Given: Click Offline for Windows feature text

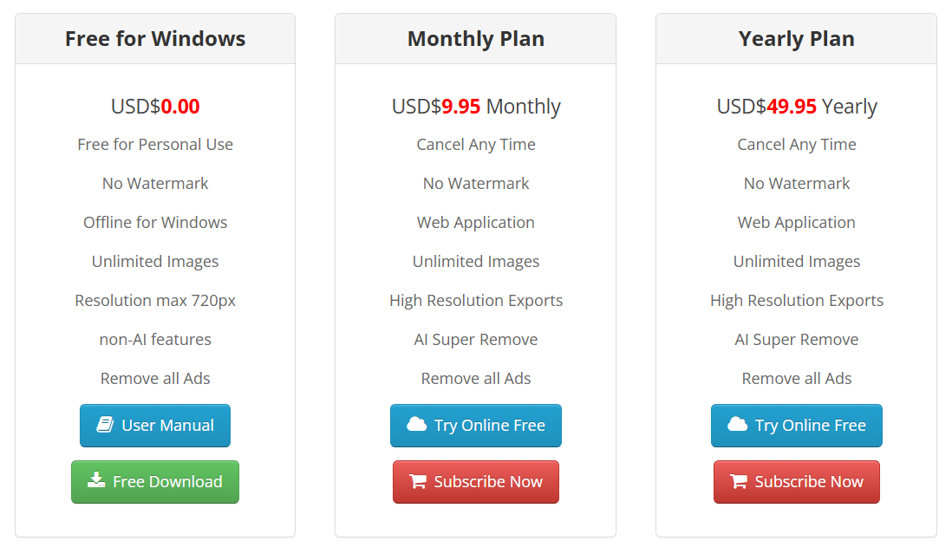Looking at the screenshot, I should tap(155, 222).
